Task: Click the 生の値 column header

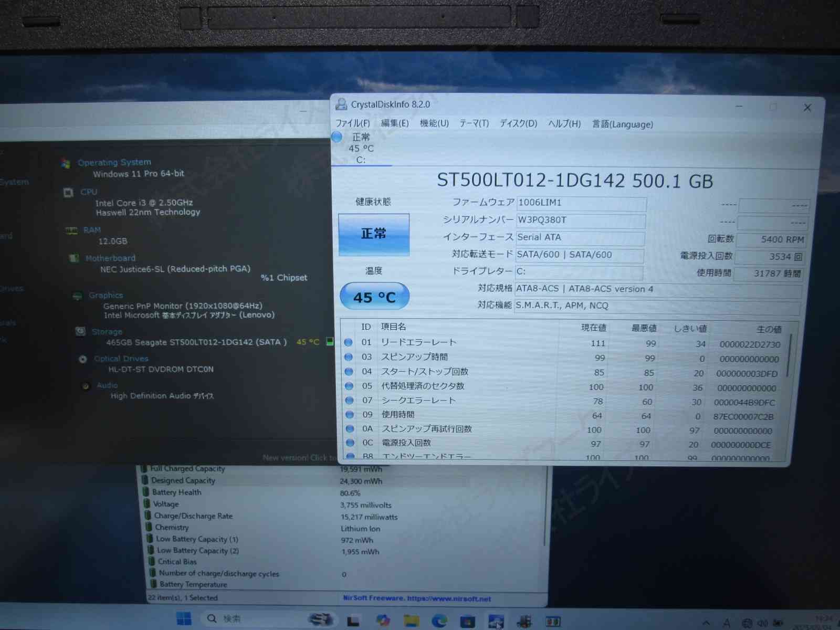Action: pos(769,329)
